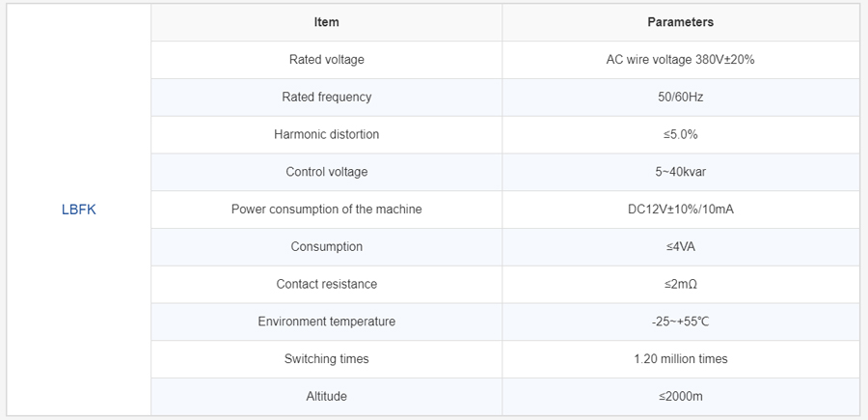Screen dimensions: 868x420
Task: Select the Control voltage cell
Action: [326, 172]
